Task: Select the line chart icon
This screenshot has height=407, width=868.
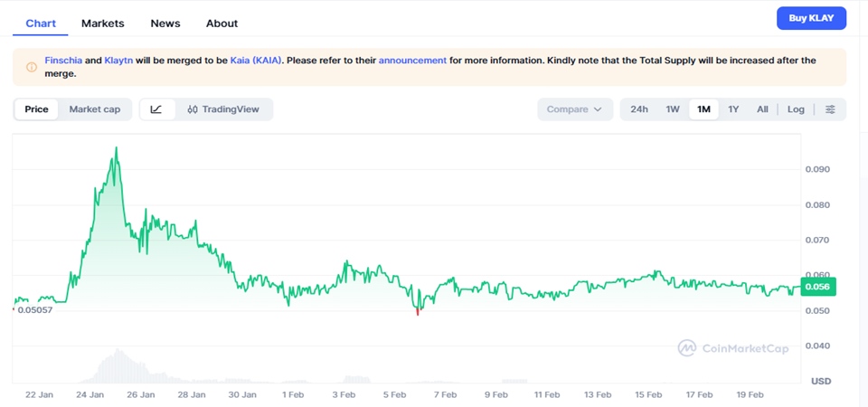Action: [x=156, y=109]
